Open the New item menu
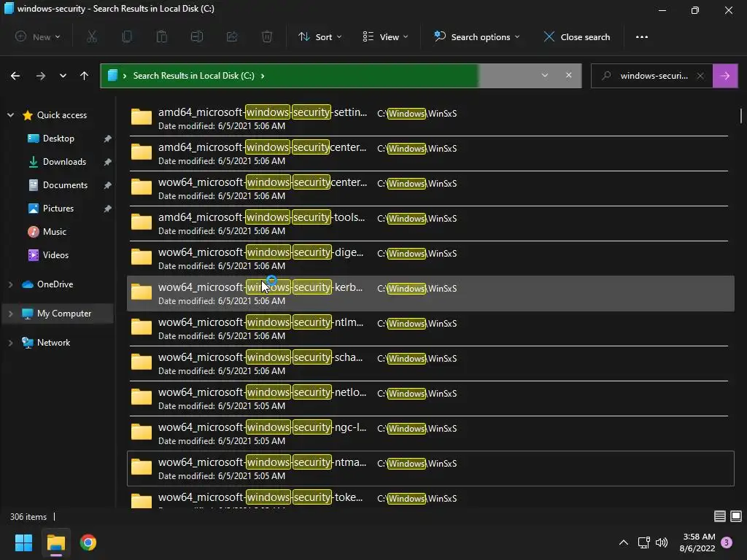 point(38,36)
